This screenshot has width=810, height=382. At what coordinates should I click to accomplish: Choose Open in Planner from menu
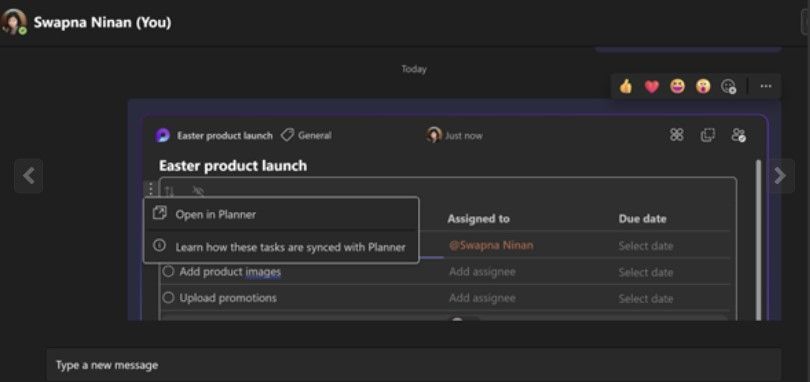click(x=281, y=214)
